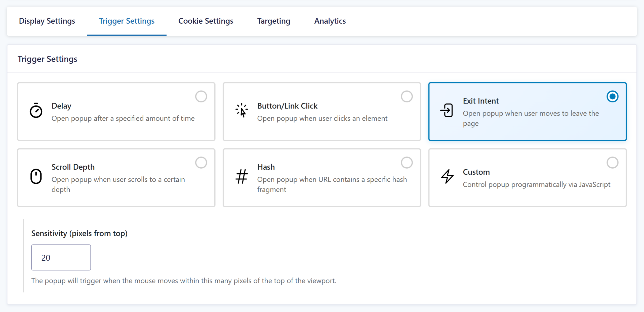Select the Exit Intent radio button
Viewport: 644px width, 312px height.
(x=612, y=97)
